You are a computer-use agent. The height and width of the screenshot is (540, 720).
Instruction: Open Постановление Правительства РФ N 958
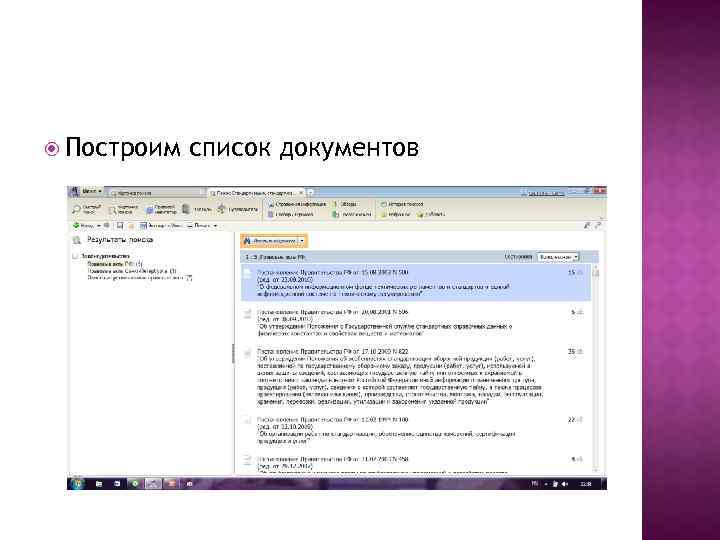332,459
